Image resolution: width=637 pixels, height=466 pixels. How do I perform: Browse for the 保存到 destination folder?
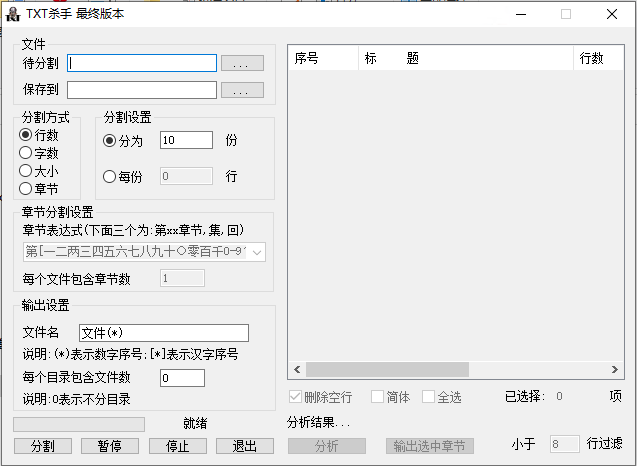tap(242, 90)
